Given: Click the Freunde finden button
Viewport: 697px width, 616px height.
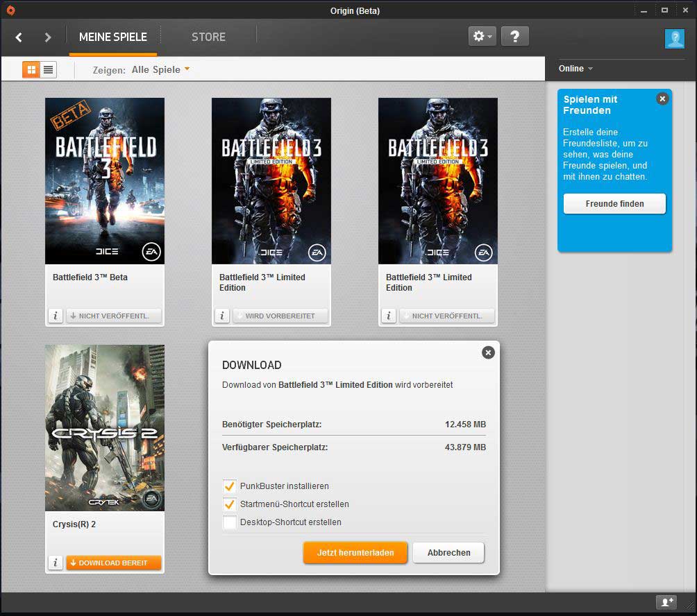Looking at the screenshot, I should point(614,204).
